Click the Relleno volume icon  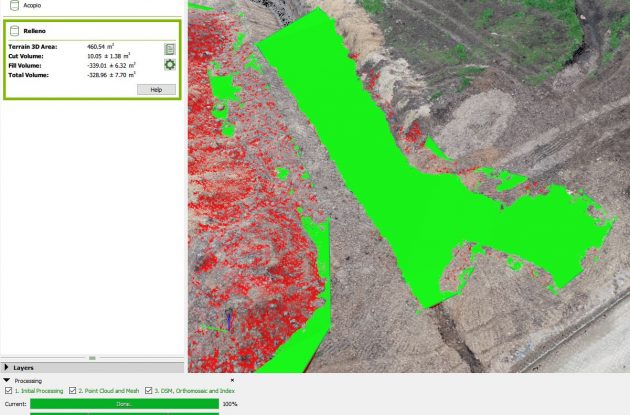tap(14, 31)
